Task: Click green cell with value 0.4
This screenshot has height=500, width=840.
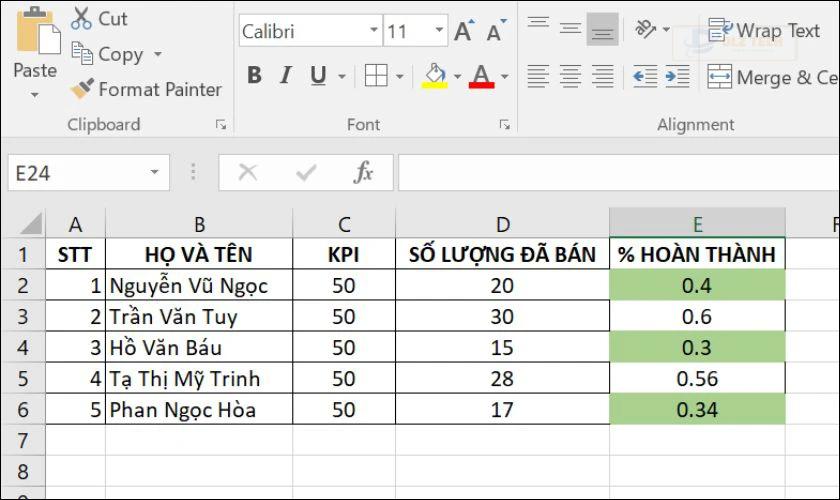Action: [x=698, y=285]
